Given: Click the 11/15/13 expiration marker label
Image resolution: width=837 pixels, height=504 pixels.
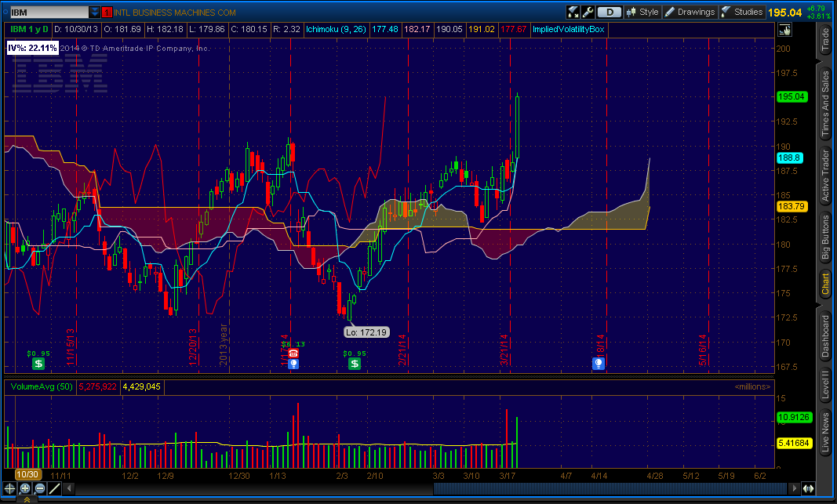Looking at the screenshot, I should click(x=71, y=347).
